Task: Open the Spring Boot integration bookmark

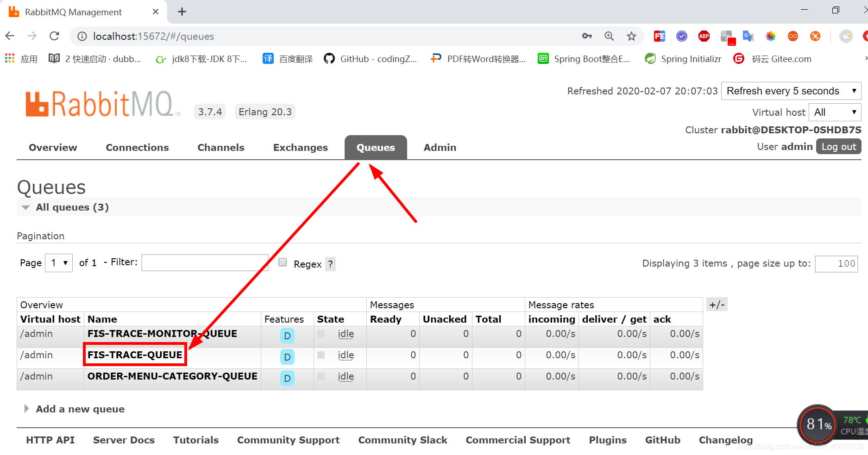Action: click(584, 59)
